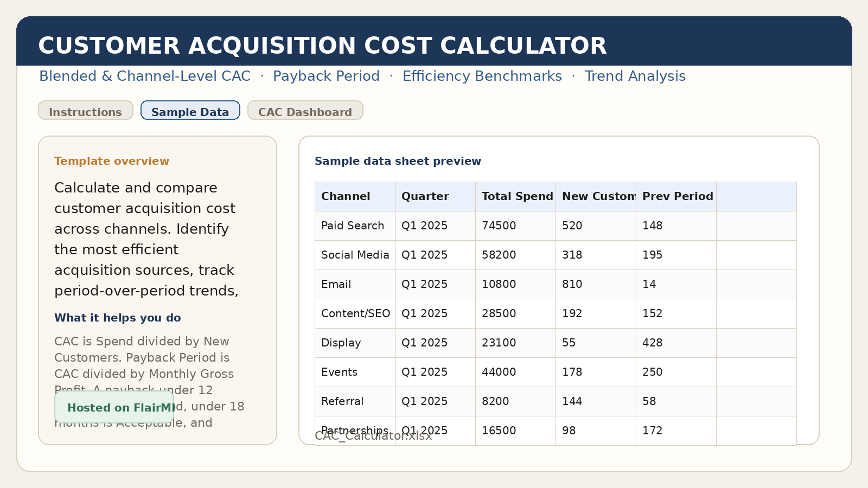Select the CAC_Calculator.xlsx file name
Viewport: 868px width, 488px height.
click(x=373, y=435)
